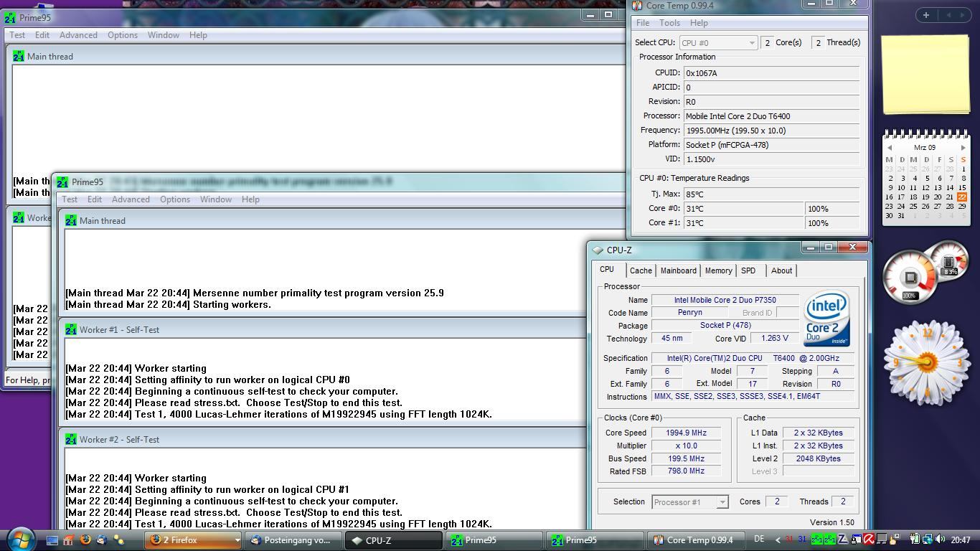This screenshot has width=980, height=551.
Task: Open Options menu in the front Prime95 window
Action: coord(175,199)
